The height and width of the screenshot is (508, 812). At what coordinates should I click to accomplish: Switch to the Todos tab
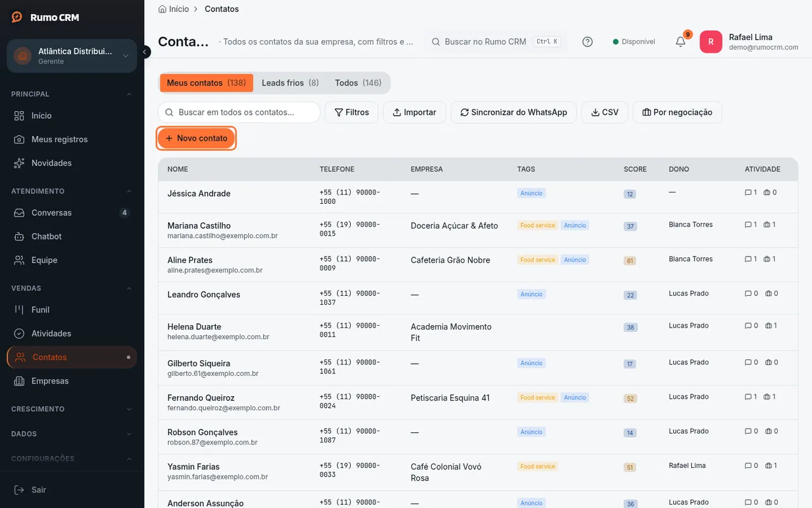tap(358, 83)
